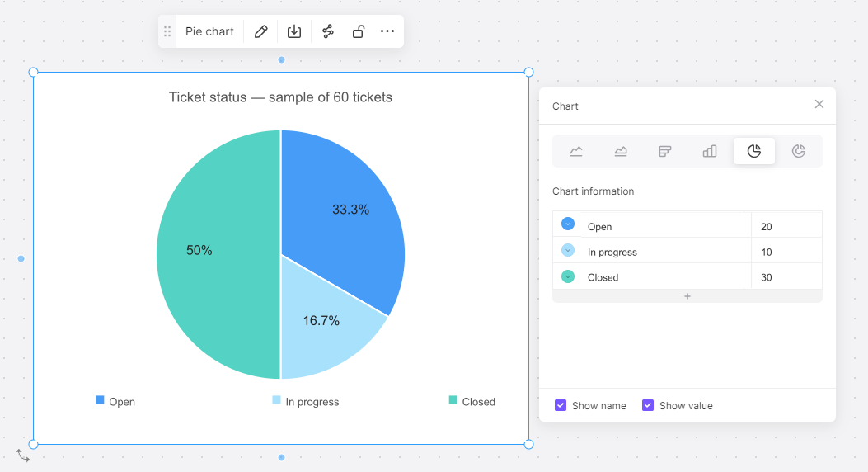Screen dimensions: 868x472
Task: Select the pie chart type
Action: tap(754, 151)
